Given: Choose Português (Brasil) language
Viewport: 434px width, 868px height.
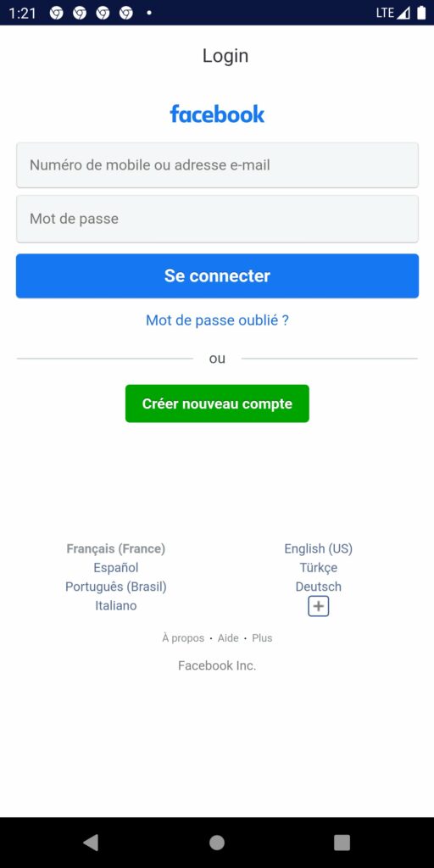Looking at the screenshot, I should pos(115,587).
